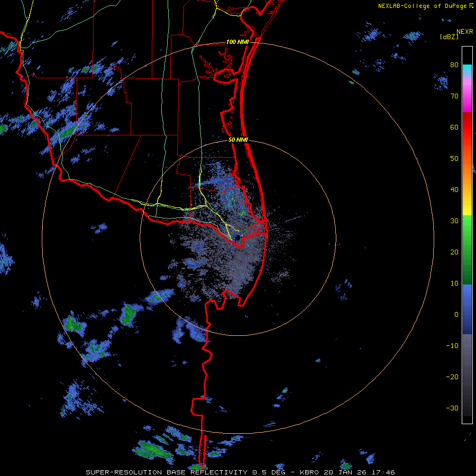Image resolution: width=476 pixels, height=476 pixels.
Task: Click the 50 NMI range ring label
Action: (238, 140)
